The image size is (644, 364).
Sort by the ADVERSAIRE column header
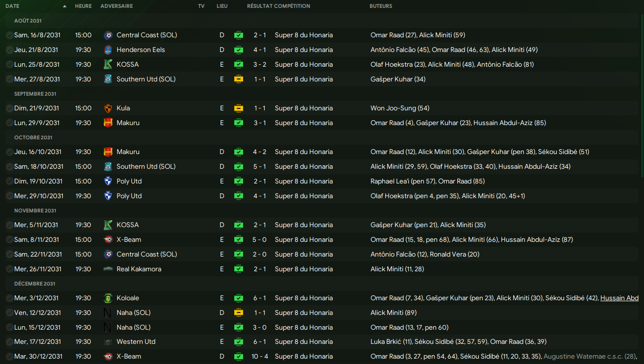point(116,6)
